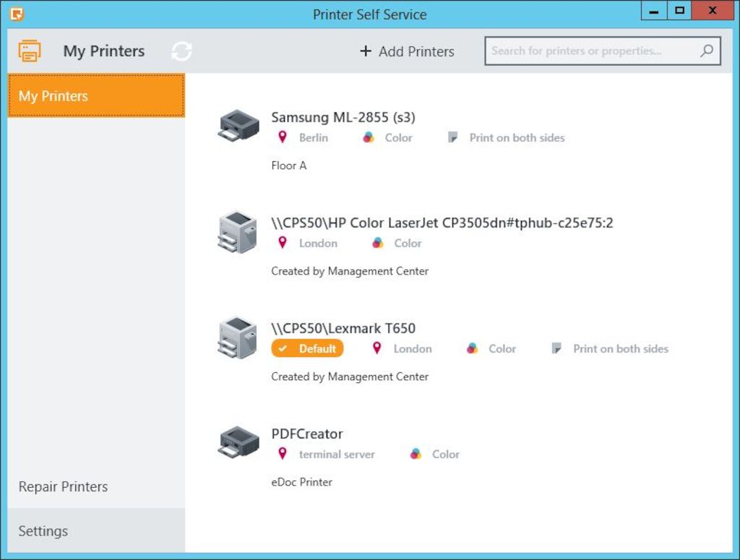Select the Samsung ML-2855 (s3) title

pyautogui.click(x=343, y=117)
